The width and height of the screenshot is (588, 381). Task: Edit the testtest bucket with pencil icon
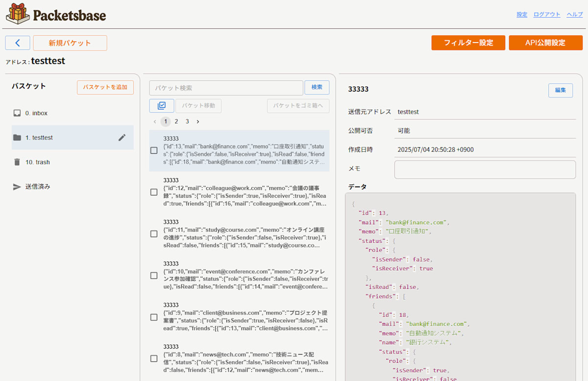point(122,138)
